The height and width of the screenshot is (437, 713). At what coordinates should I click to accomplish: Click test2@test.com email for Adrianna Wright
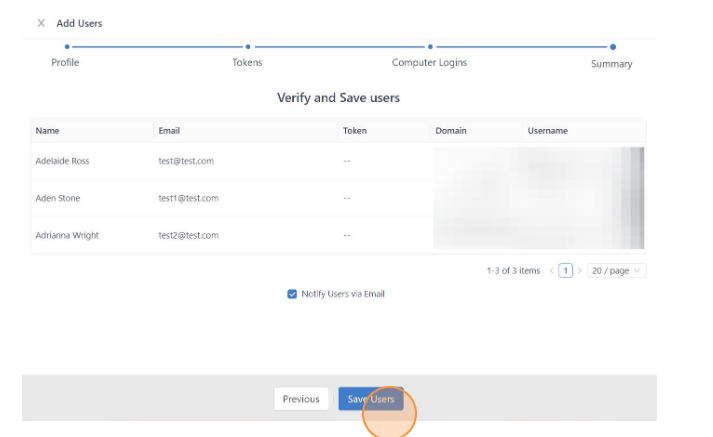click(x=188, y=236)
